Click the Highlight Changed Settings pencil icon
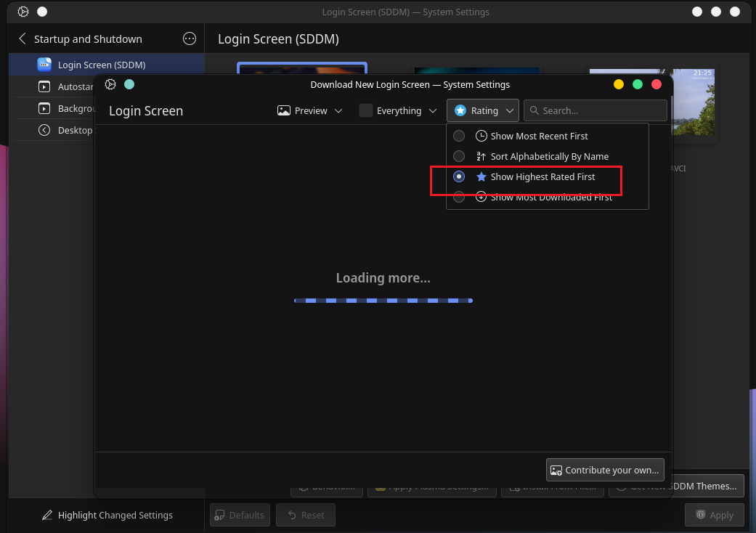Viewport: 756px width, 533px height. (x=46, y=515)
